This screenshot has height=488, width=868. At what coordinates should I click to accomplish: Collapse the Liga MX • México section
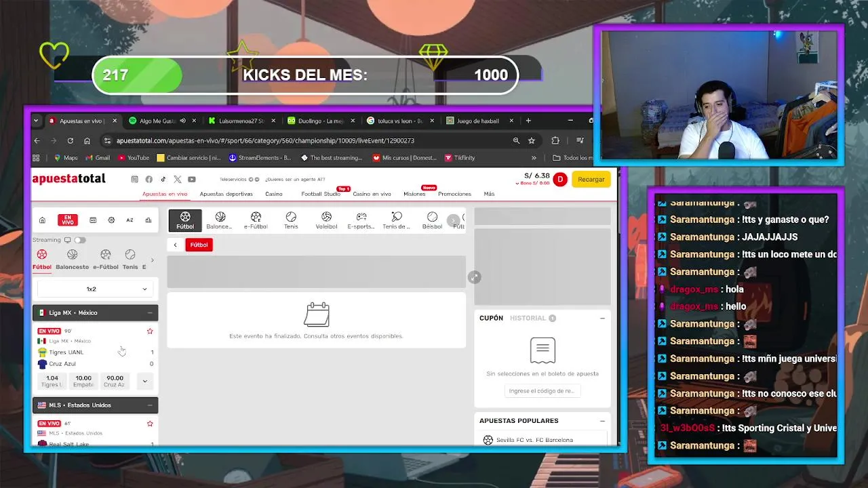tap(150, 312)
